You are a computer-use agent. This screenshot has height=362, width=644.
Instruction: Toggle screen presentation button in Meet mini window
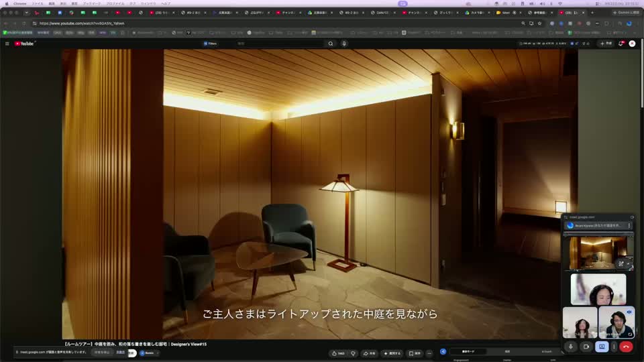tap(602, 347)
